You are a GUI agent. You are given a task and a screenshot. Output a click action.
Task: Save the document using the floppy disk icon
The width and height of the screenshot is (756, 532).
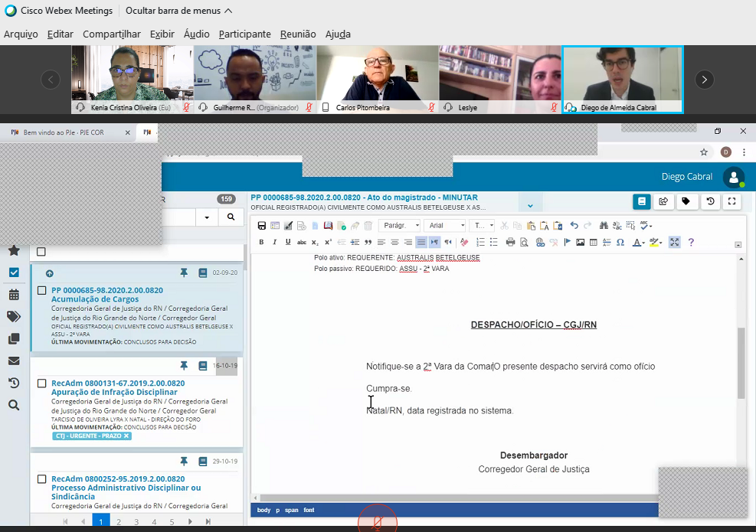point(262,226)
